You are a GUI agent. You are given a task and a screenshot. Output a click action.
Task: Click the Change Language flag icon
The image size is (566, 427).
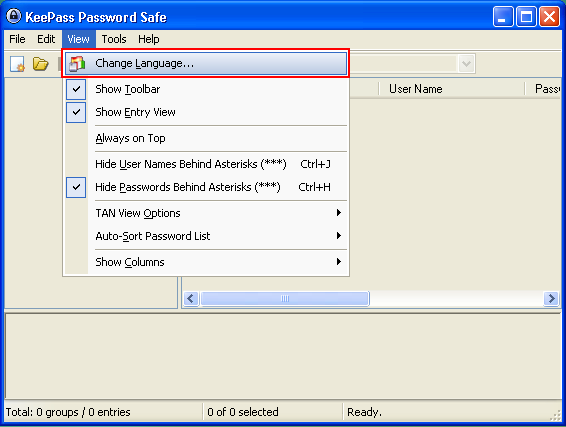77,64
